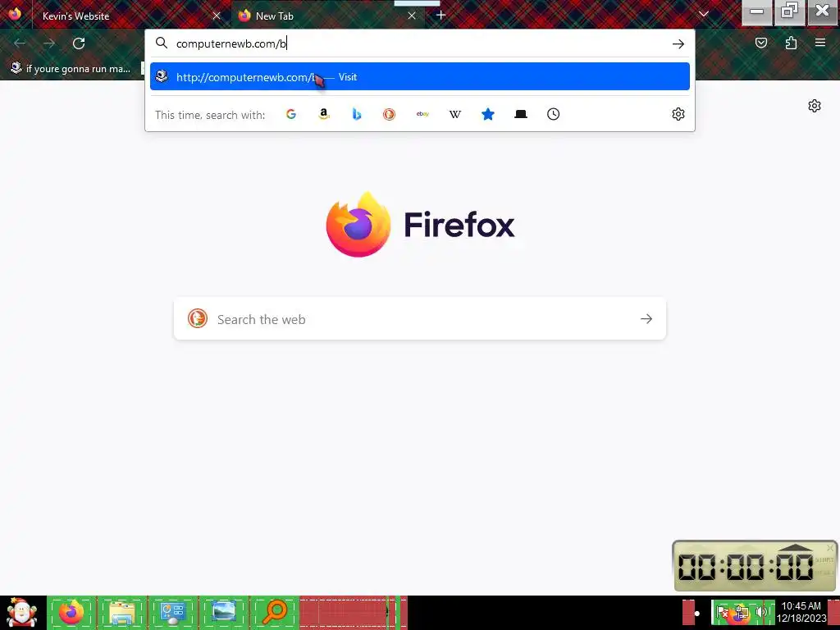Search this time with Google
The width and height of the screenshot is (840, 630).
291,114
